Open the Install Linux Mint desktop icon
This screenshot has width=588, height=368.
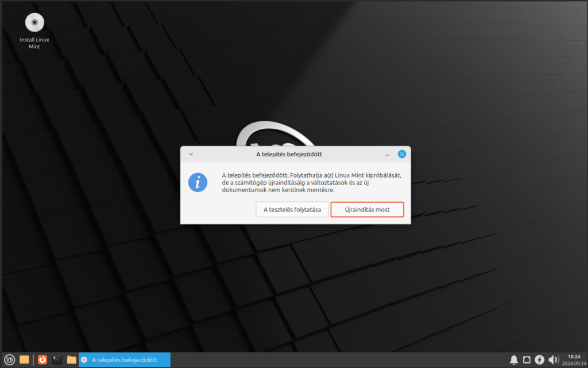point(34,31)
